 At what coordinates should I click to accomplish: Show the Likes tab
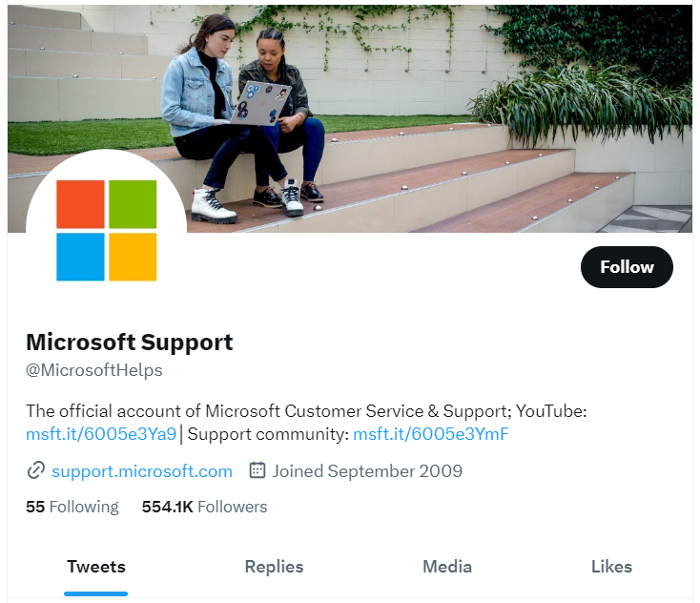[x=611, y=567]
